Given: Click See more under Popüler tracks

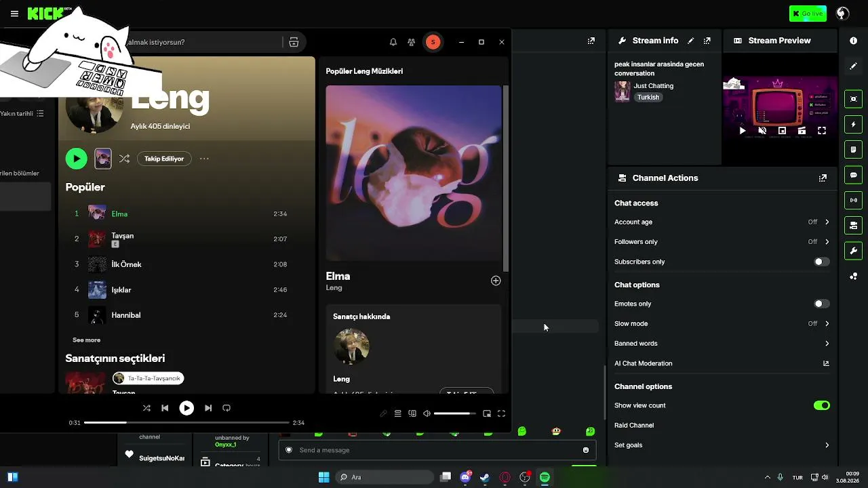Looking at the screenshot, I should [x=86, y=340].
